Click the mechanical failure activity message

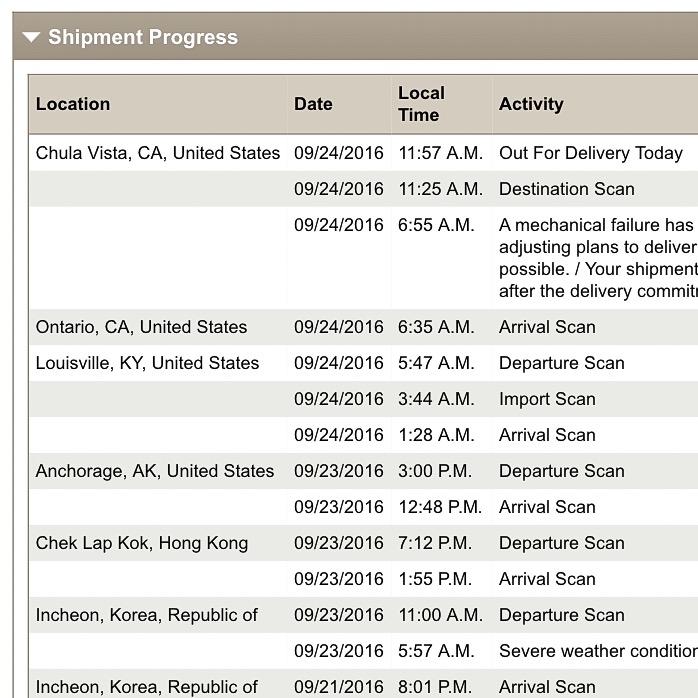tap(598, 258)
